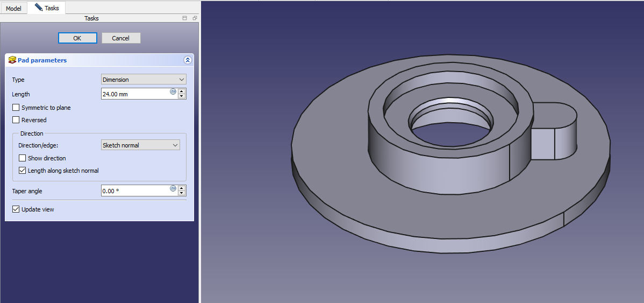Enable Symmetric to plane
Image resolution: width=644 pixels, height=303 pixels.
click(16, 108)
